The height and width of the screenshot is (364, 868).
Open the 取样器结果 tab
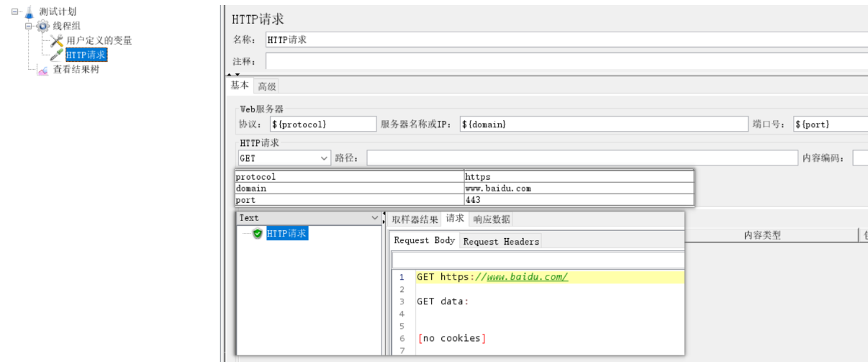[415, 219]
